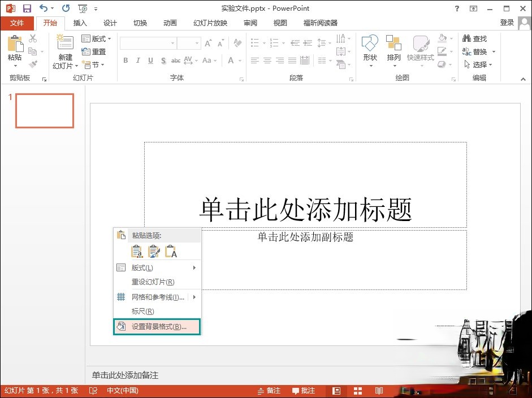Toggle bold formatting

pyautogui.click(x=126, y=60)
